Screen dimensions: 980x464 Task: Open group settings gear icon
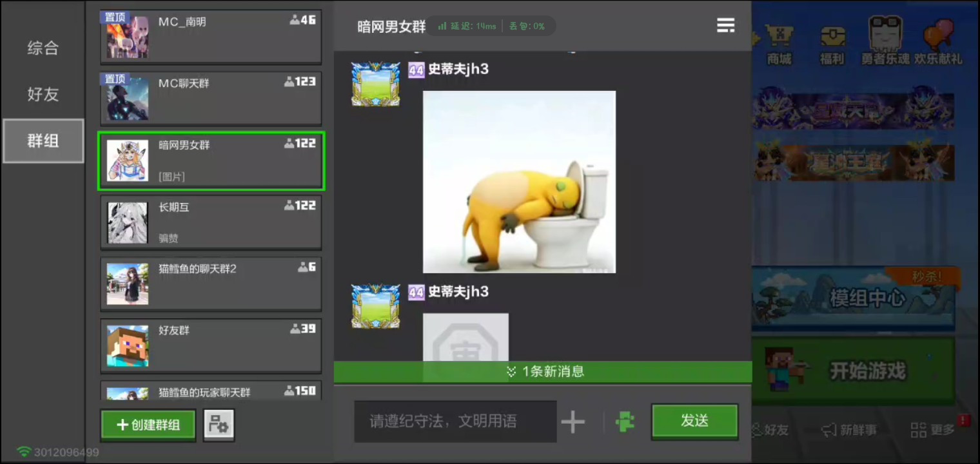coord(219,425)
